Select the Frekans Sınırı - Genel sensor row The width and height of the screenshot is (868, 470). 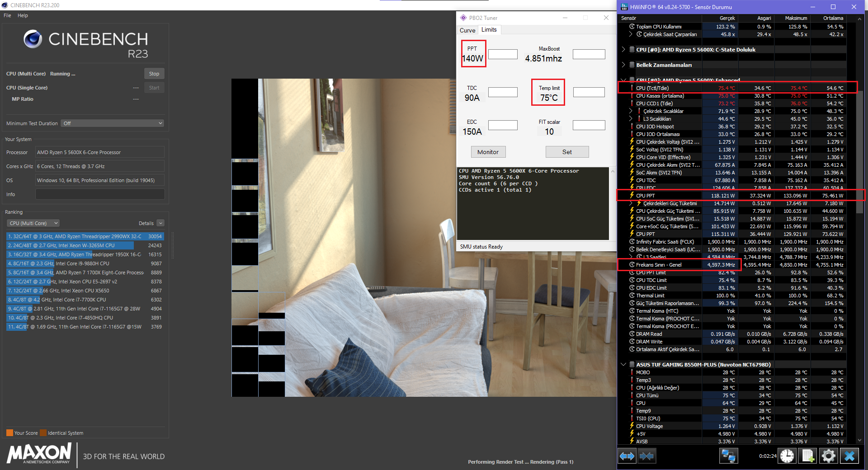click(x=737, y=265)
